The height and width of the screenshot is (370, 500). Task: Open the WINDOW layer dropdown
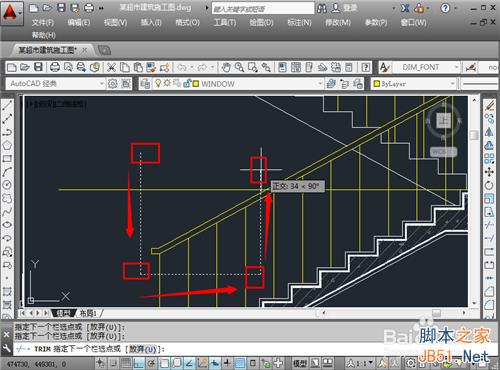pyautogui.click(x=320, y=84)
